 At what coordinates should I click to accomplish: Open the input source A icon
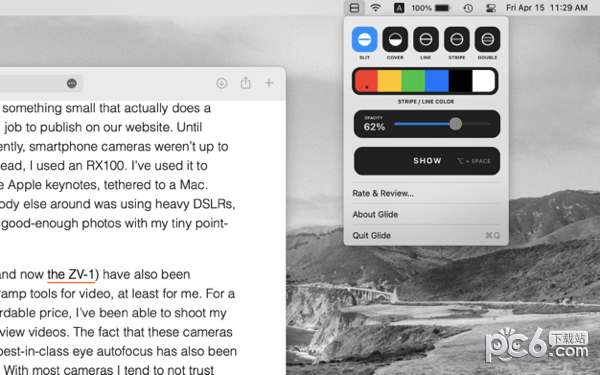(399, 8)
